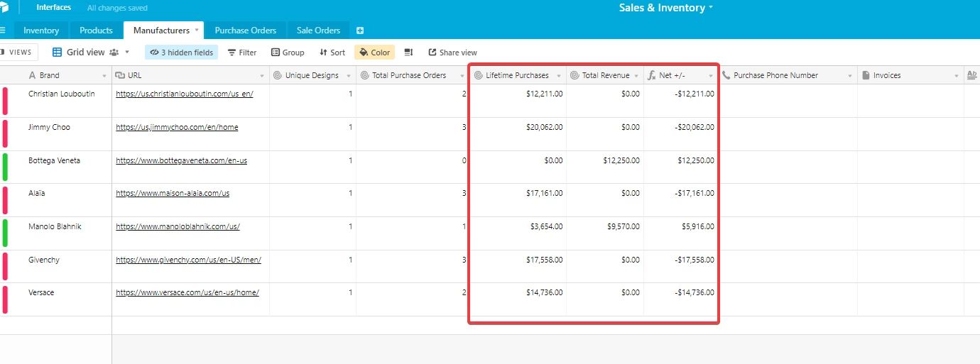This screenshot has width=980, height=364.
Task: Open the maison-alaia.com URL link
Action: (x=173, y=193)
